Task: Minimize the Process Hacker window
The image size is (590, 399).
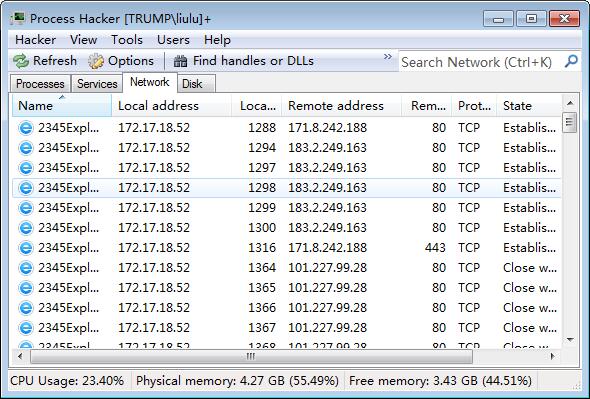Action: [498, 19]
